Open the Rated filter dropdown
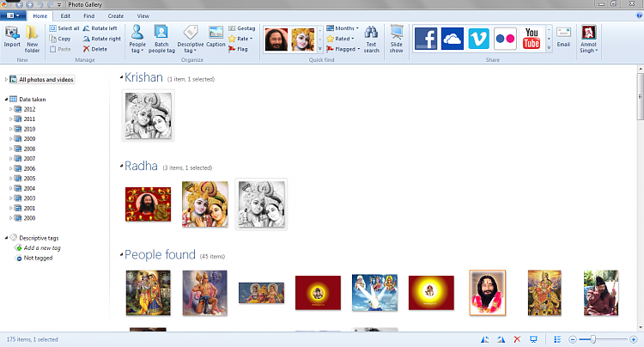Screen dimensions: 644x347 (341, 39)
